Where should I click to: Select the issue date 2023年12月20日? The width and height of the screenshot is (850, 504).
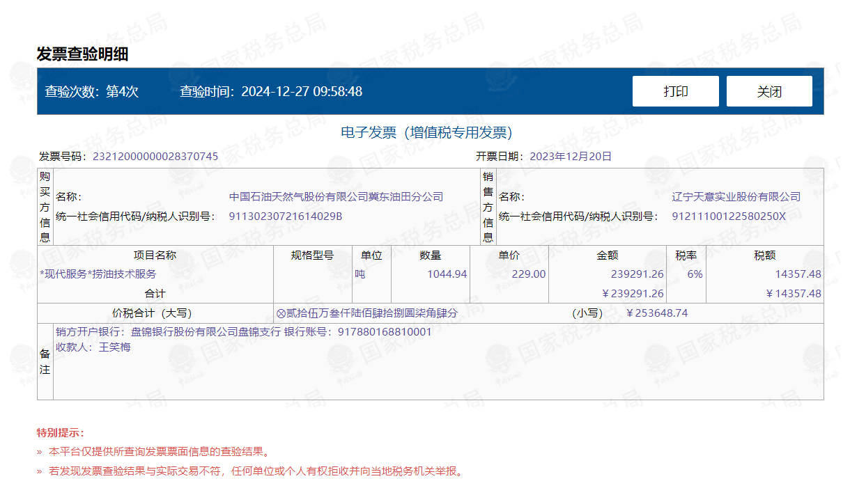point(571,156)
